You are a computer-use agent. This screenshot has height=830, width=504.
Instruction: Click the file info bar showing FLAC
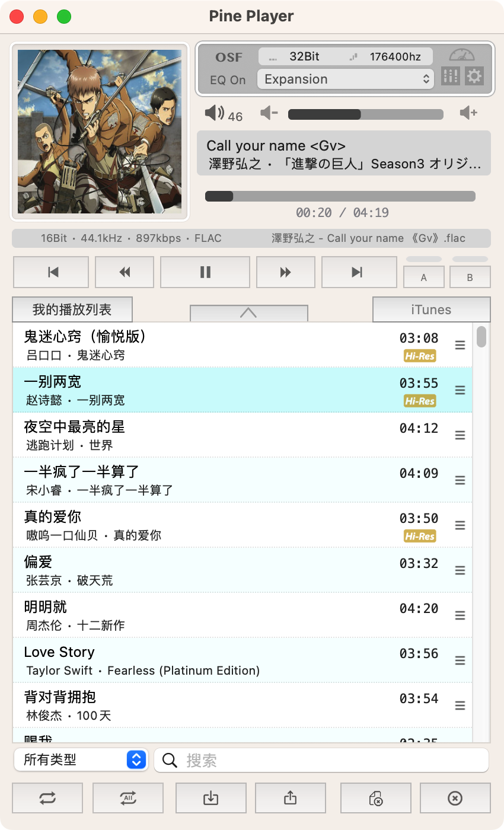[251, 238]
